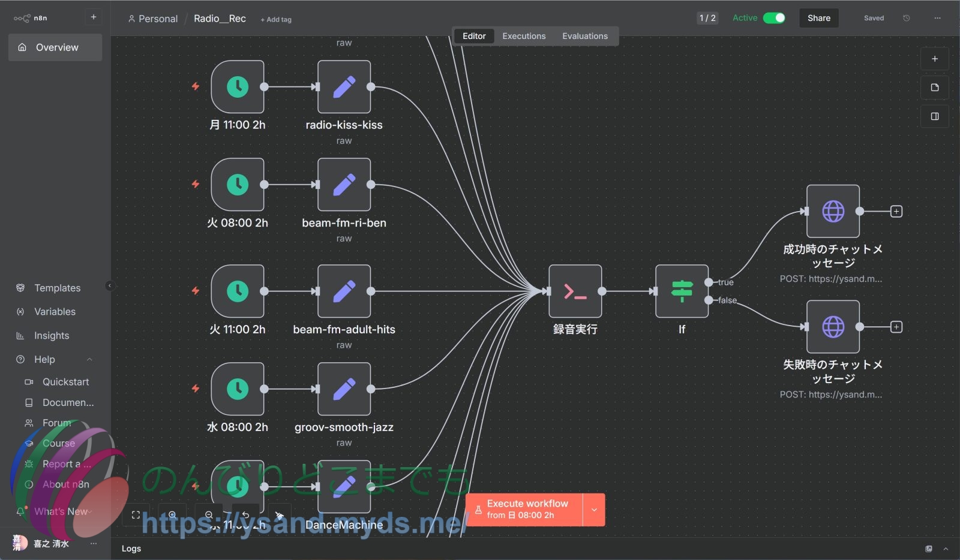This screenshot has width=960, height=560.
Task: Open the 失敗時のチャットメッセージ HTTP node
Action: pyautogui.click(x=833, y=327)
